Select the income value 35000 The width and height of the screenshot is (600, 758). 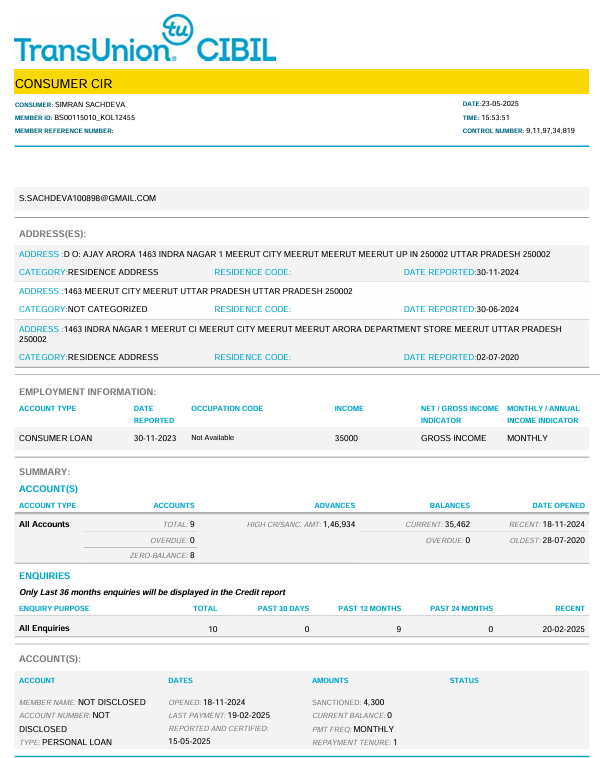click(x=346, y=438)
